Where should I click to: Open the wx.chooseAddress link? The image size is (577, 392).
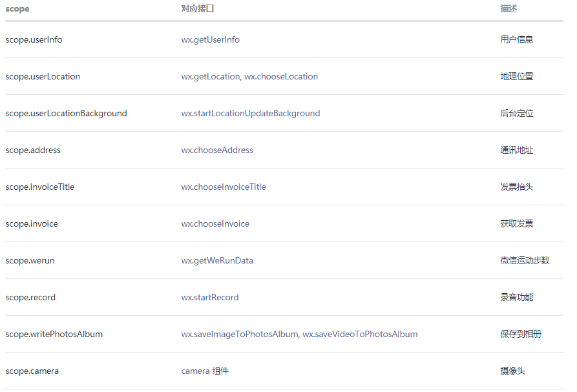[x=217, y=150]
